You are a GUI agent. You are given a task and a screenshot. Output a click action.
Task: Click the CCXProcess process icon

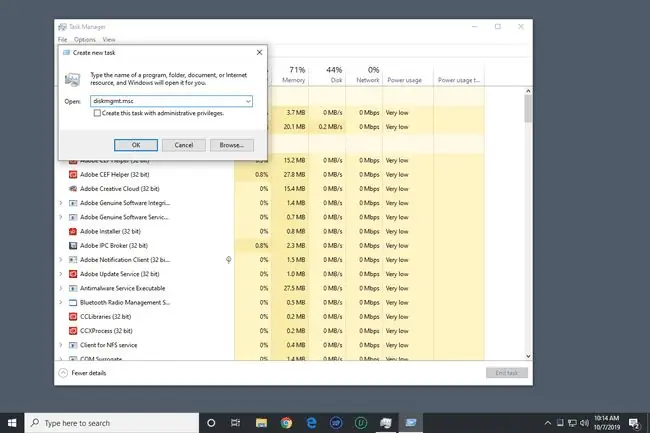coord(73,331)
